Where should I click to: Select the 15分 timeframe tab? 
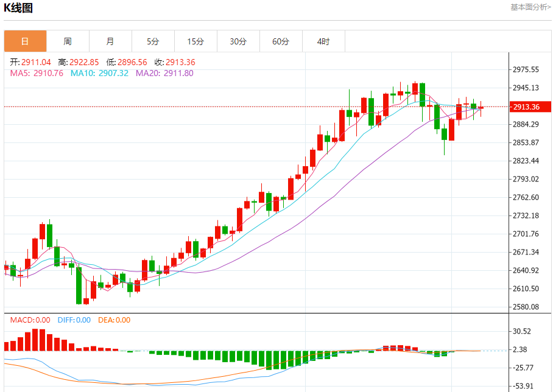coord(195,41)
